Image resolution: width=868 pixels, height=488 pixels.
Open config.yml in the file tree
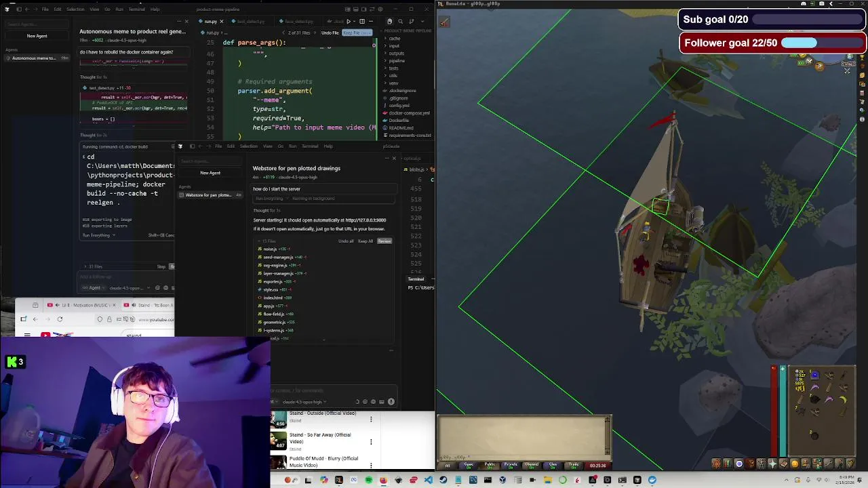399,106
